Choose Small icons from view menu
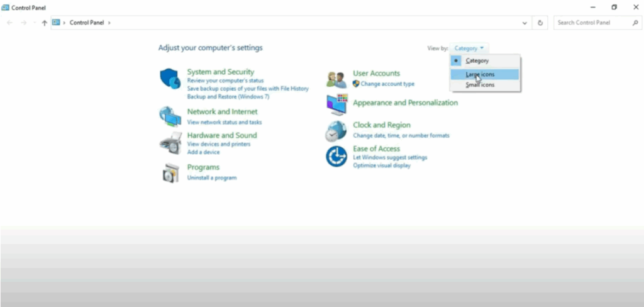The height and width of the screenshot is (307, 644). (480, 84)
